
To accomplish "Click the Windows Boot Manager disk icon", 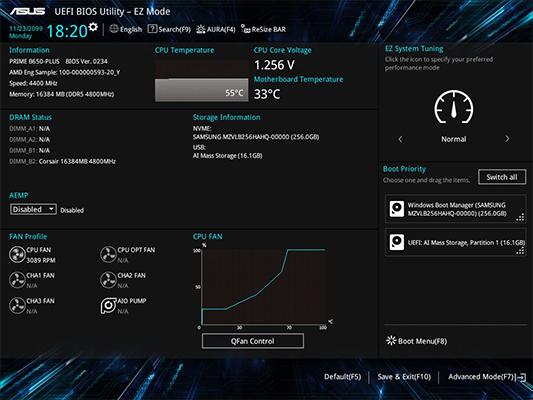I will pyautogui.click(x=397, y=209).
